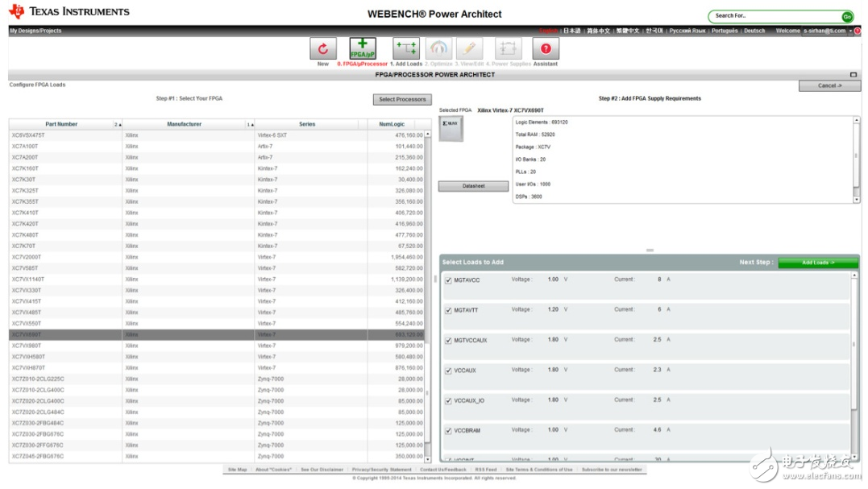Screen dimensions: 868x489
Task: Open the See Our Disclaimer link
Action: [322, 470]
